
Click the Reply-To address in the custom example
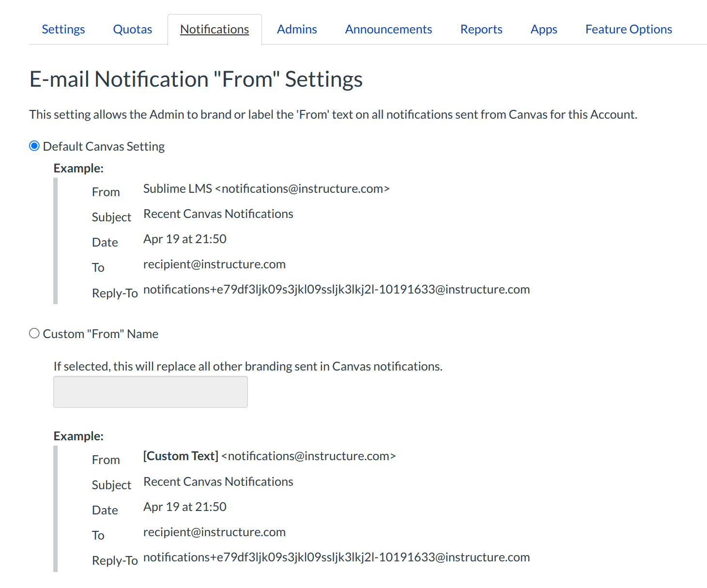tap(337, 557)
